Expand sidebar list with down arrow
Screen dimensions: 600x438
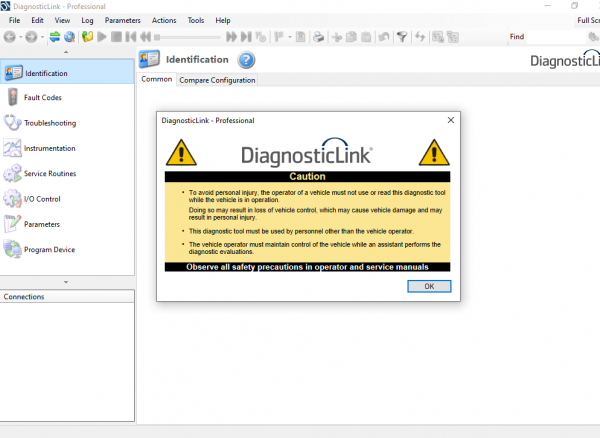click(x=66, y=282)
